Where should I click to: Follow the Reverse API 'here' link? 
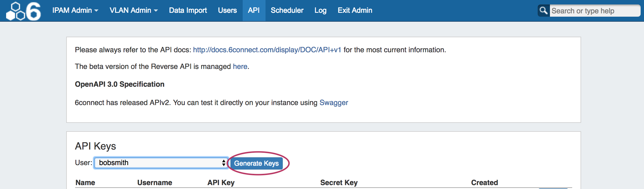[x=240, y=66]
